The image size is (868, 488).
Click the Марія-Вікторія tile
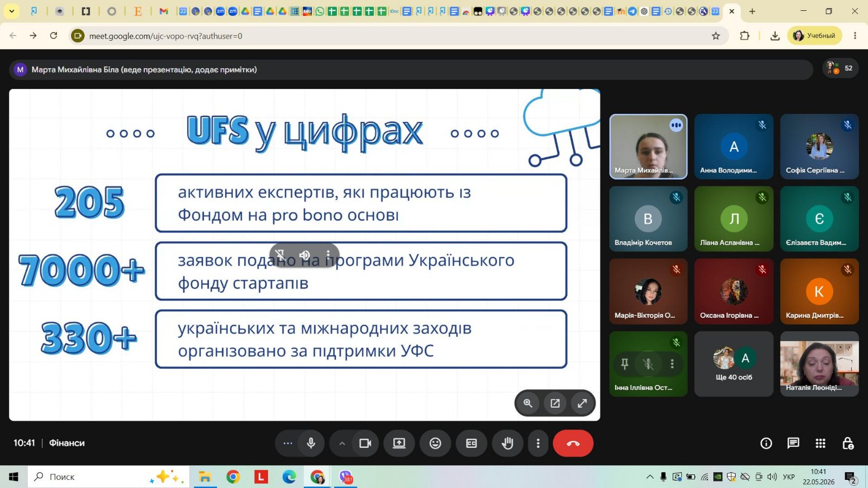point(648,291)
